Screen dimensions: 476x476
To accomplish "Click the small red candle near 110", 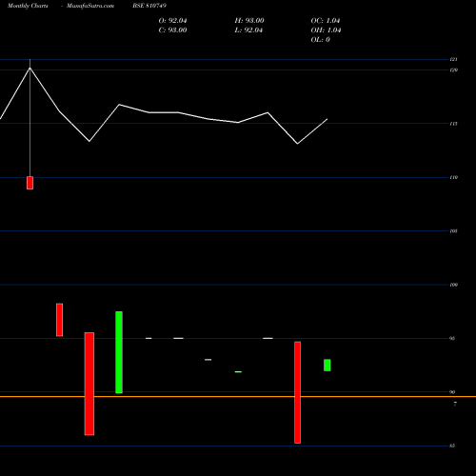I will click(x=30, y=183).
